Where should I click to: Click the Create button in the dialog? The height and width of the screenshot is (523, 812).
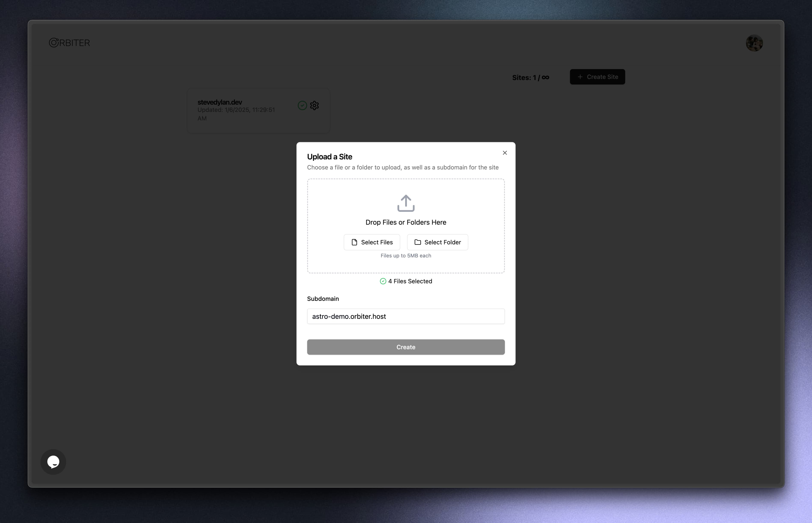pos(406,347)
